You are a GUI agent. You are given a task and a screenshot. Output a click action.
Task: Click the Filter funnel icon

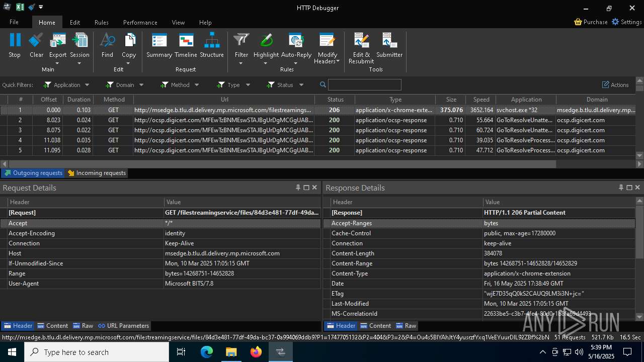pyautogui.click(x=242, y=40)
